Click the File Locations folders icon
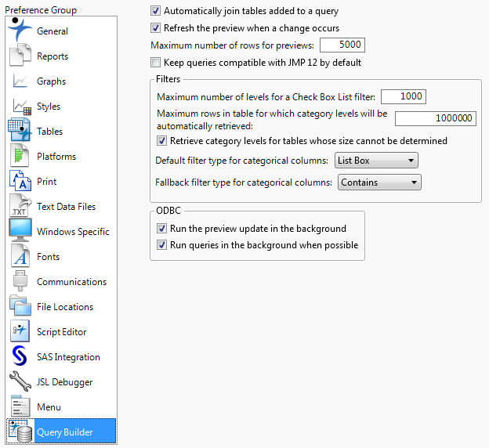Viewport: 489px width, 448px height. 20,305
